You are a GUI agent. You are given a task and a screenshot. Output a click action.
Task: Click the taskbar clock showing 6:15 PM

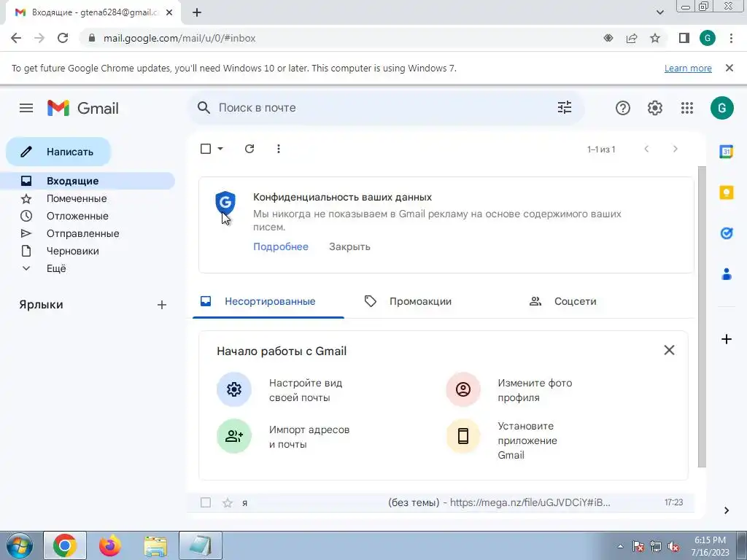point(710,546)
